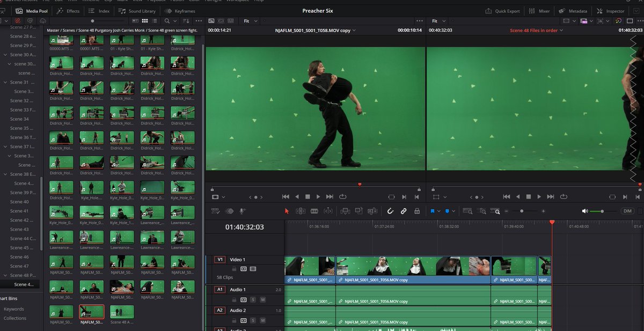Switch to normal selection mode arrow tool
This screenshot has height=331, width=644.
click(x=286, y=211)
